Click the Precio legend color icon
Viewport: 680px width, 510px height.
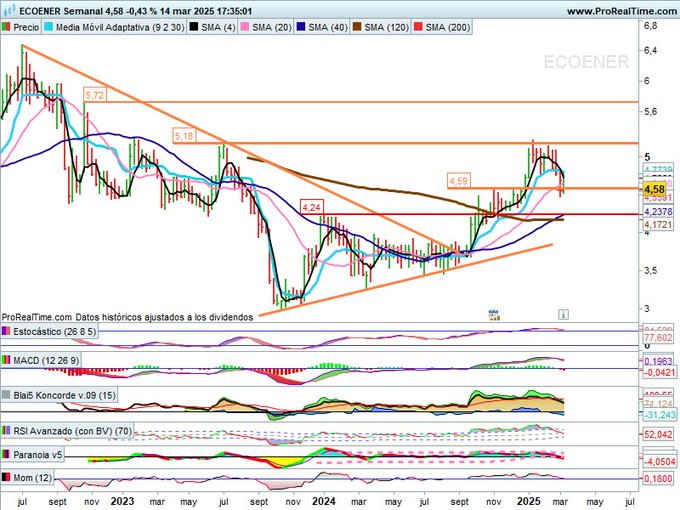[6, 27]
